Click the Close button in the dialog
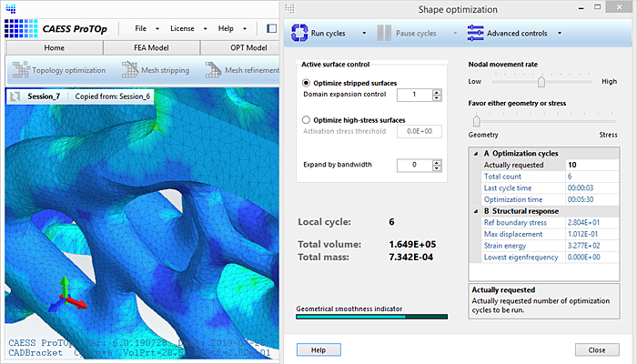Viewport: 637px width, 364px height. pyautogui.click(x=597, y=349)
